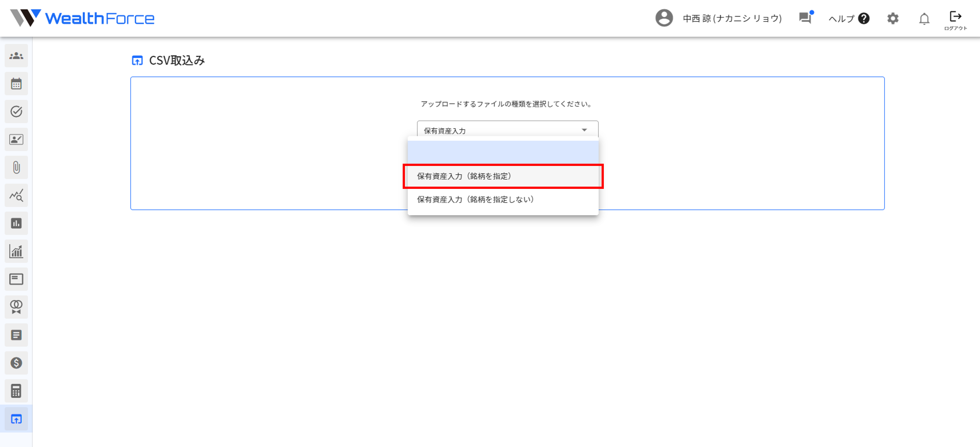Open the calendar sidebar icon
The image size is (980, 447).
click(x=16, y=84)
